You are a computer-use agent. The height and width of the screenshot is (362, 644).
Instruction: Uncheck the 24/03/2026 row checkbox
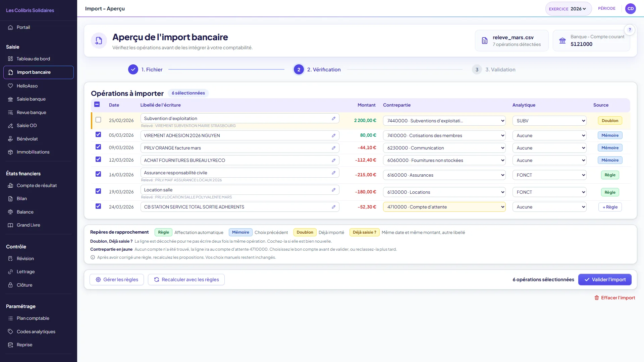coord(98,206)
